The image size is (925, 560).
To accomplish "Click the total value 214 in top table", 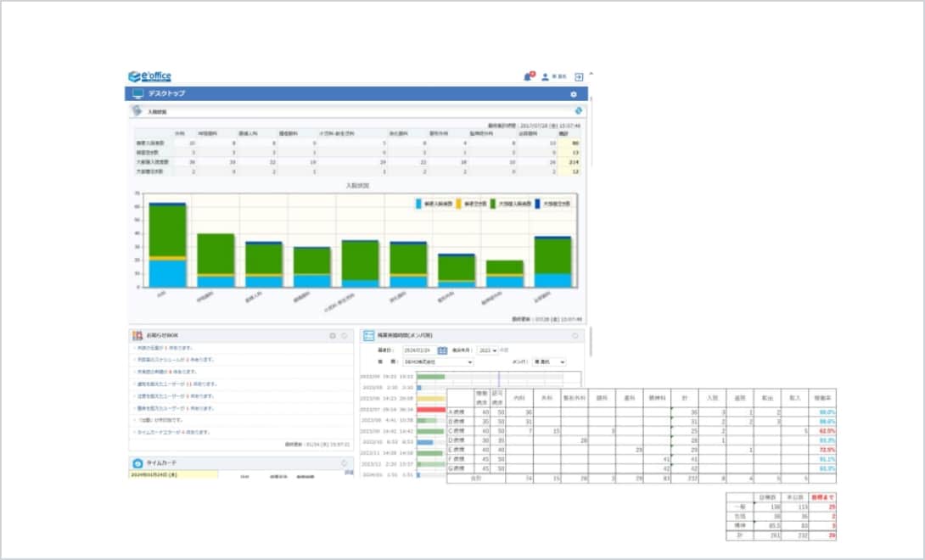I will (575, 162).
